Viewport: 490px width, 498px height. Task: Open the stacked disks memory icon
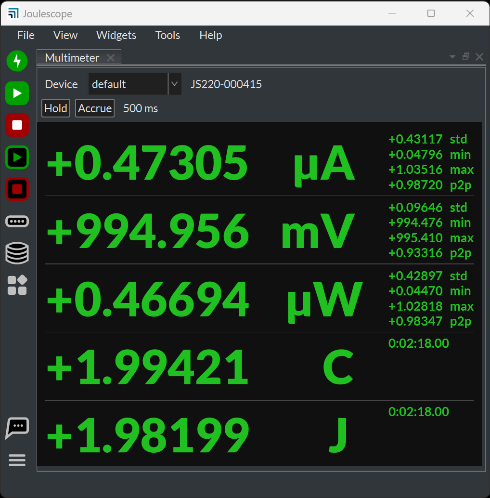pyautogui.click(x=17, y=253)
